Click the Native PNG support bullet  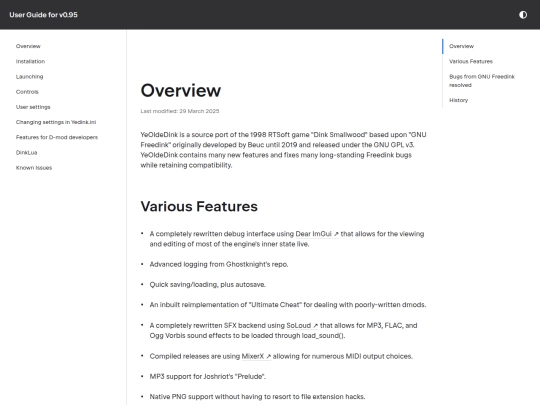[x=257, y=397]
